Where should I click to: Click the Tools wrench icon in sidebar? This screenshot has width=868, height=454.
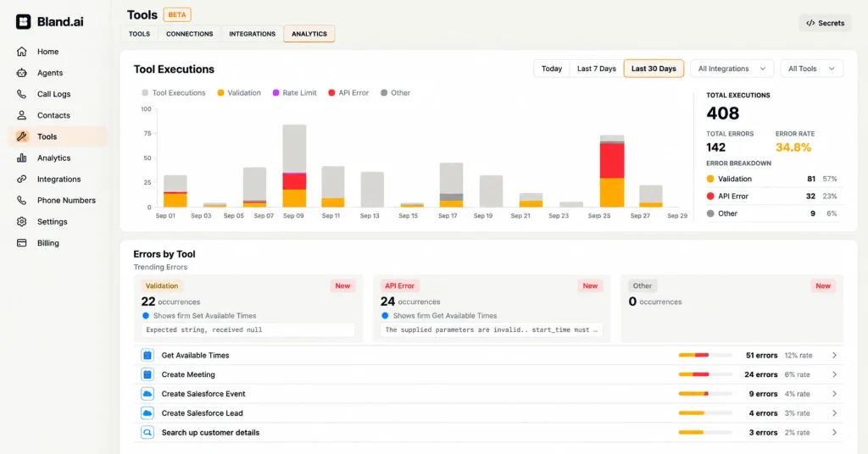(x=21, y=136)
